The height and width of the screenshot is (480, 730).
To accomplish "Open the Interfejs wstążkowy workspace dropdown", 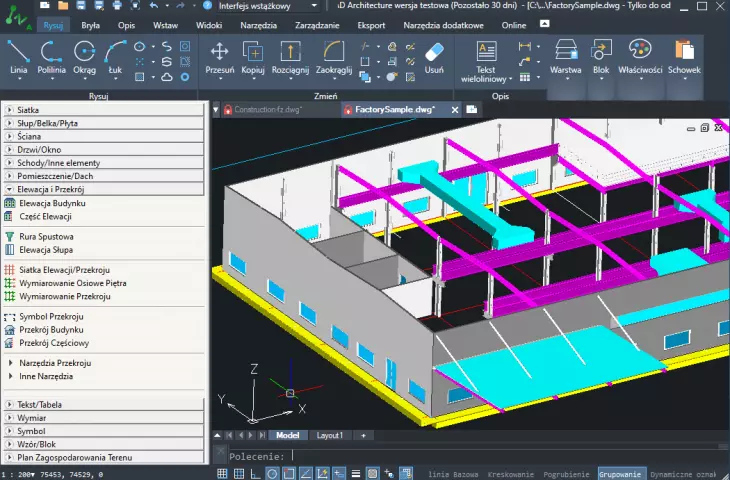I will click(268, 6).
